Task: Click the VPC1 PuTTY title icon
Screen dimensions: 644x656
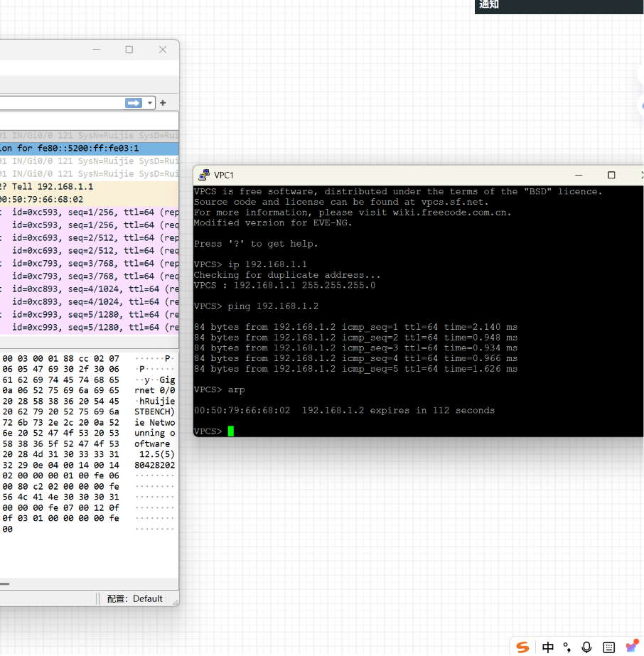Action: (204, 175)
